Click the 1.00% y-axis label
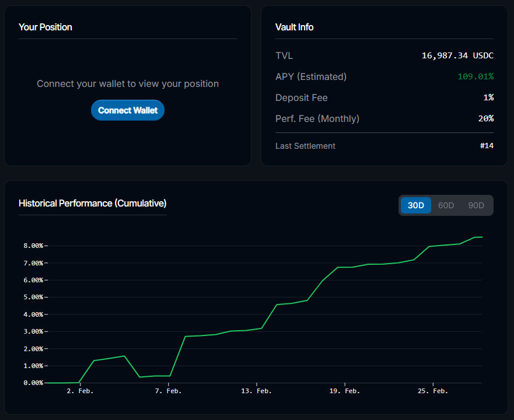514x420 pixels. [x=33, y=366]
